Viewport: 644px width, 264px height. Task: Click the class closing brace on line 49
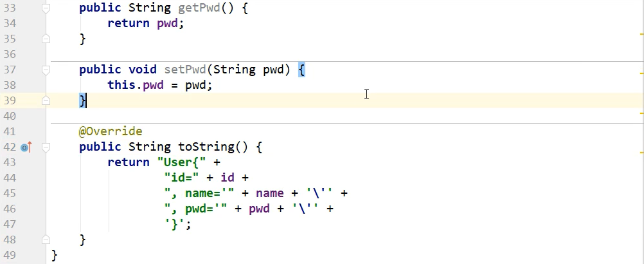coord(55,256)
